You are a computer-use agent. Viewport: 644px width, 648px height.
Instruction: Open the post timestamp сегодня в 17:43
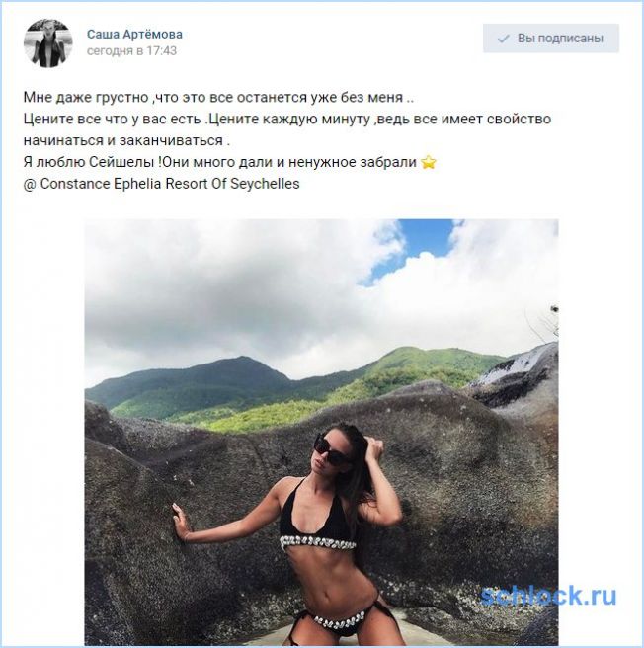(131, 50)
